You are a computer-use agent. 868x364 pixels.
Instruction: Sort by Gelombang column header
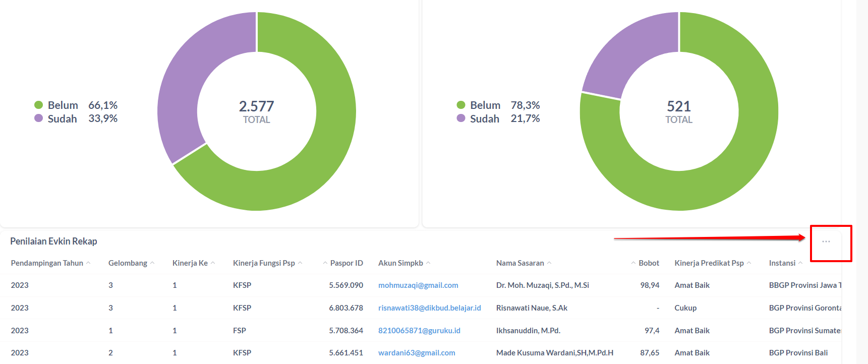pyautogui.click(x=131, y=263)
